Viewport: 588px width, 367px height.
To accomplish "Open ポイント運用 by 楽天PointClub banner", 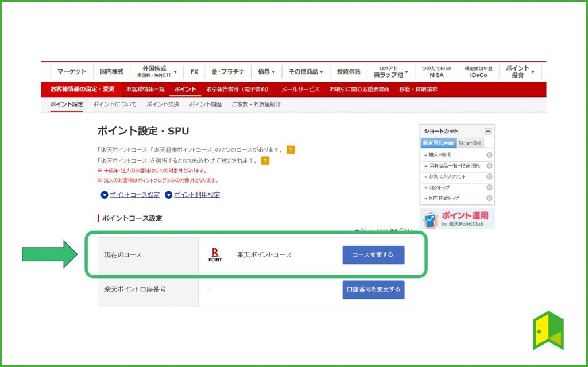I will (457, 218).
